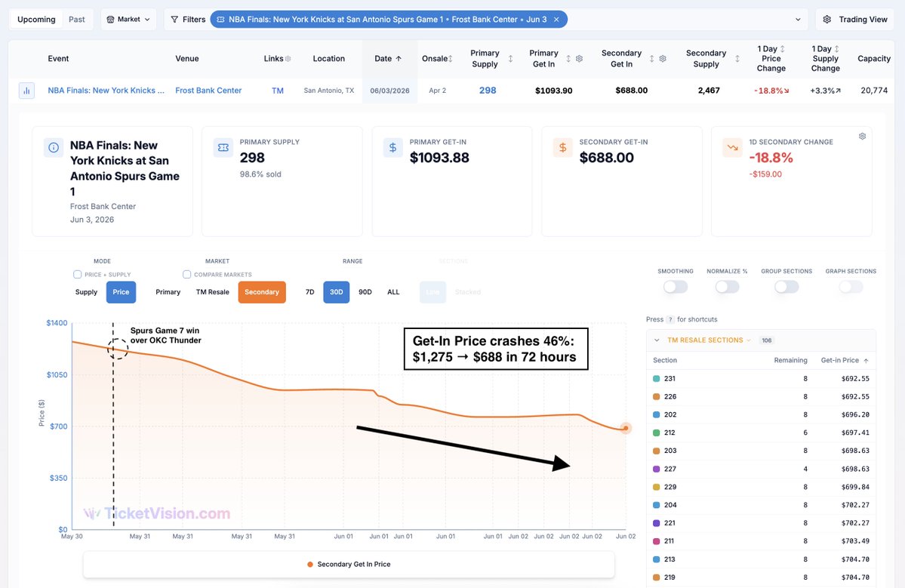This screenshot has width=905, height=588.
Task: Select Price mode
Action: click(122, 292)
